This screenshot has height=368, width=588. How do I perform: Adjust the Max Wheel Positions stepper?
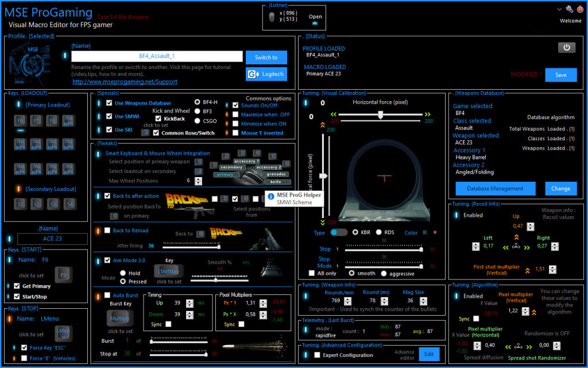pos(198,181)
